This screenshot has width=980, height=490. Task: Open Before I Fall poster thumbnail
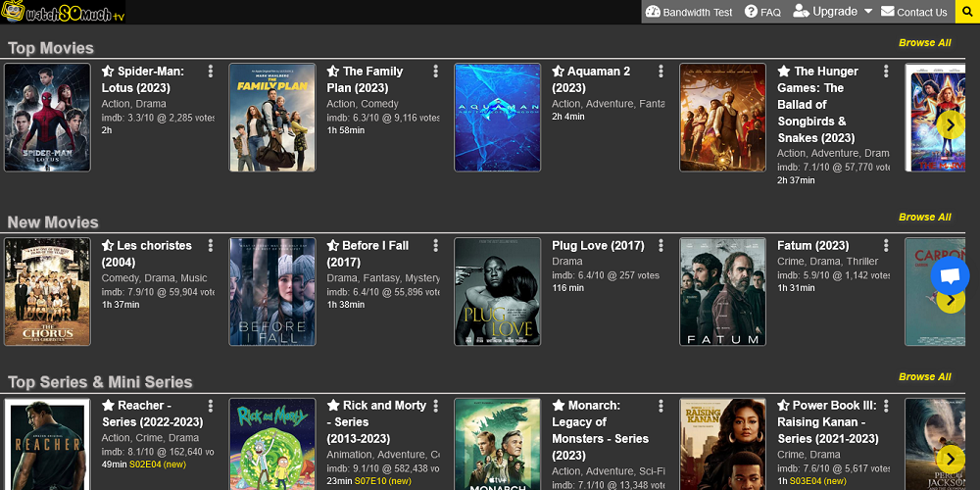click(272, 291)
